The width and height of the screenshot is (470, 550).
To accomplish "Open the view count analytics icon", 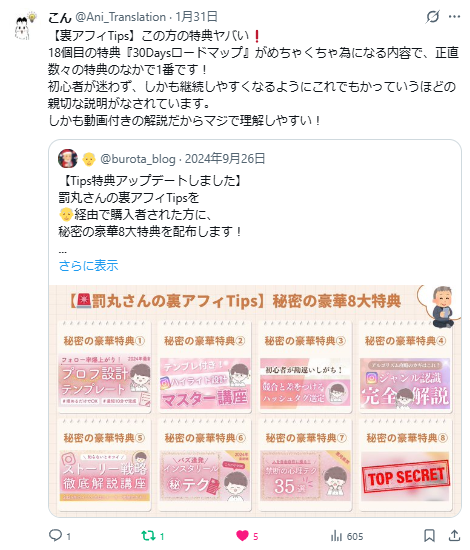I will (336, 536).
